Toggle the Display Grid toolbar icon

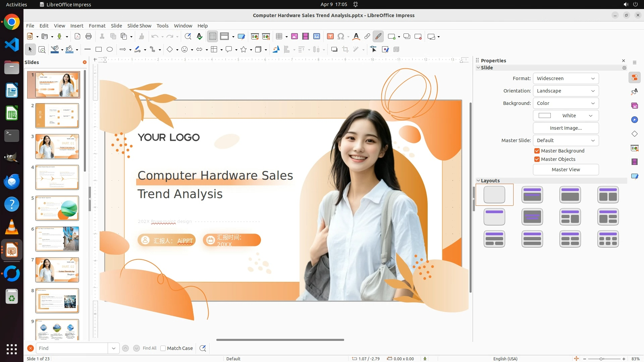coord(213,37)
